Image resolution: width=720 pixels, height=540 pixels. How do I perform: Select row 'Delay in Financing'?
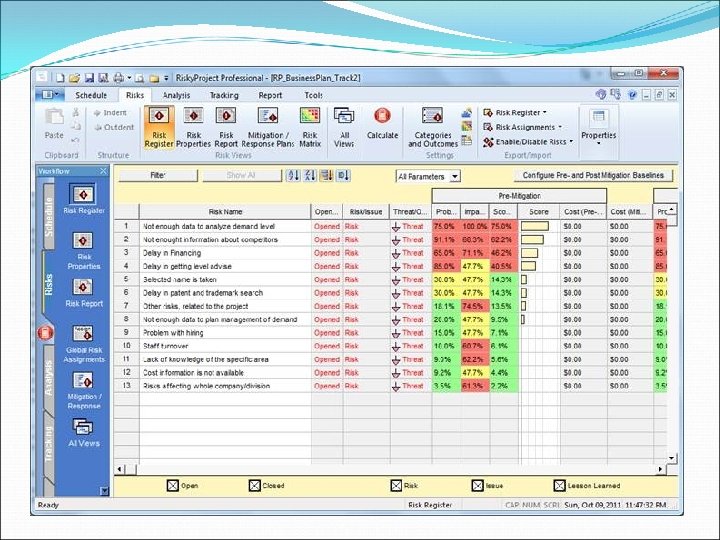coord(390,253)
